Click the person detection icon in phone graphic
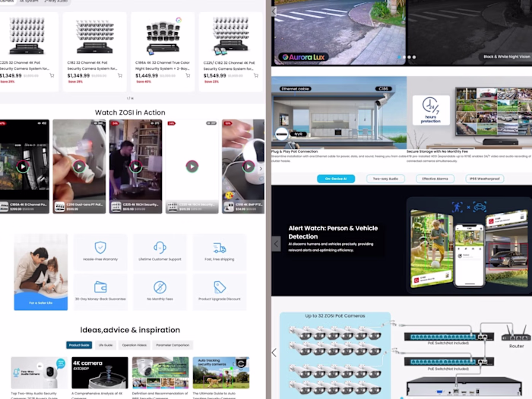 tap(457, 207)
